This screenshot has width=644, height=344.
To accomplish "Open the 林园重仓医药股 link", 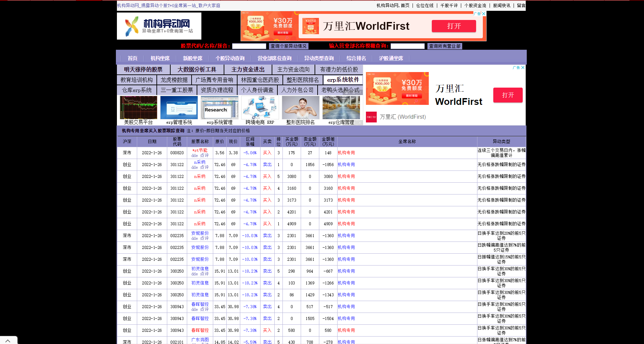I will (260, 80).
